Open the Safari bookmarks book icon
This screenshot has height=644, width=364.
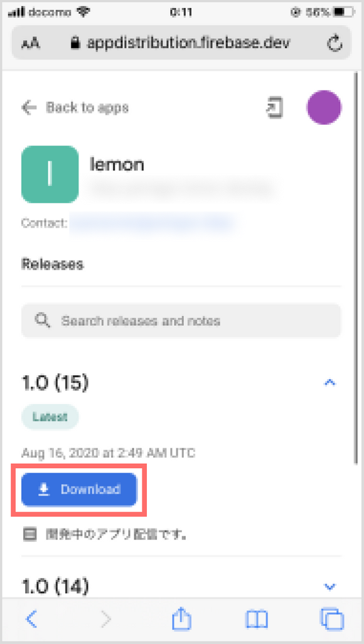click(x=256, y=618)
